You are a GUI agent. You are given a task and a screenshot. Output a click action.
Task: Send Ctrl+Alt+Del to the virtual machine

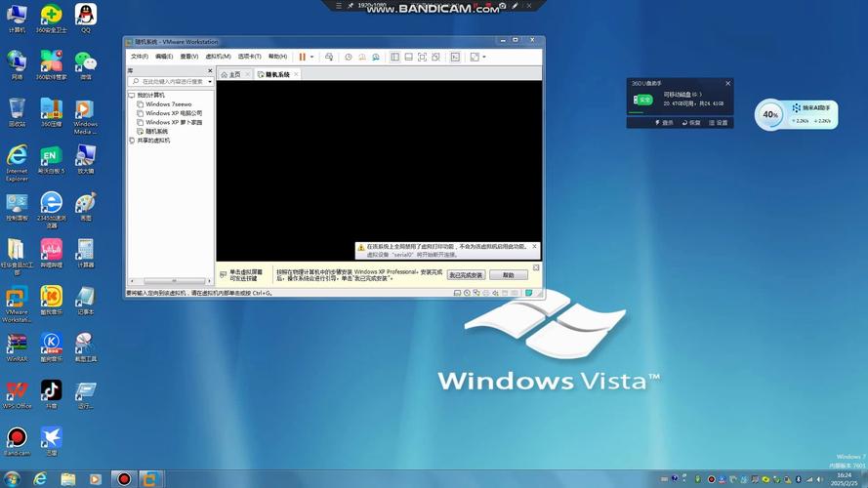329,57
